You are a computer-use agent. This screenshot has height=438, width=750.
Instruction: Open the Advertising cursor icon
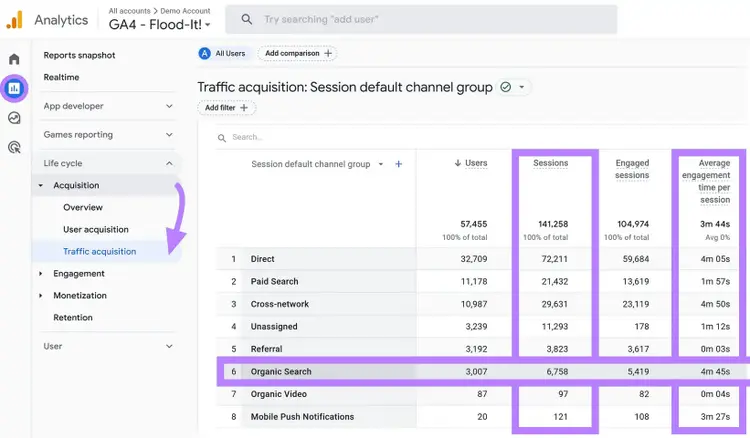click(x=14, y=147)
